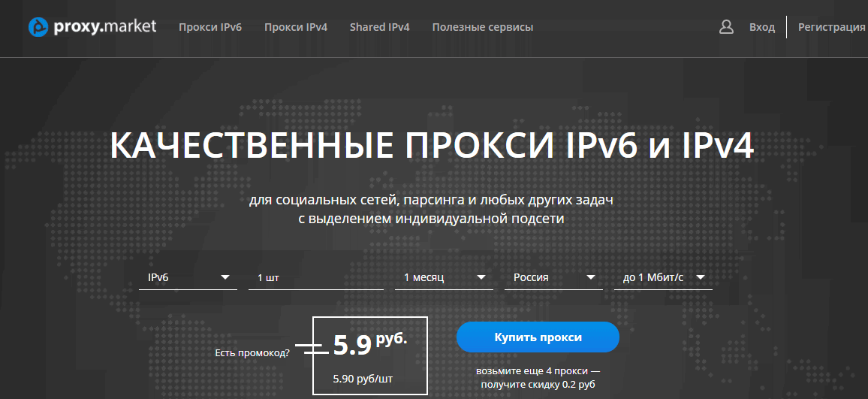Open the Прокси IPv4 menu item
The height and width of the screenshot is (399, 868).
click(296, 27)
